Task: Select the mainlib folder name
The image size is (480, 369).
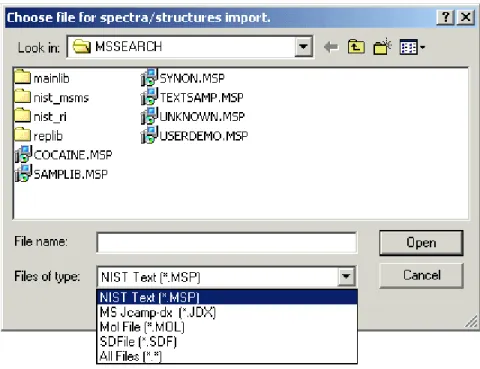Action: 51,79
